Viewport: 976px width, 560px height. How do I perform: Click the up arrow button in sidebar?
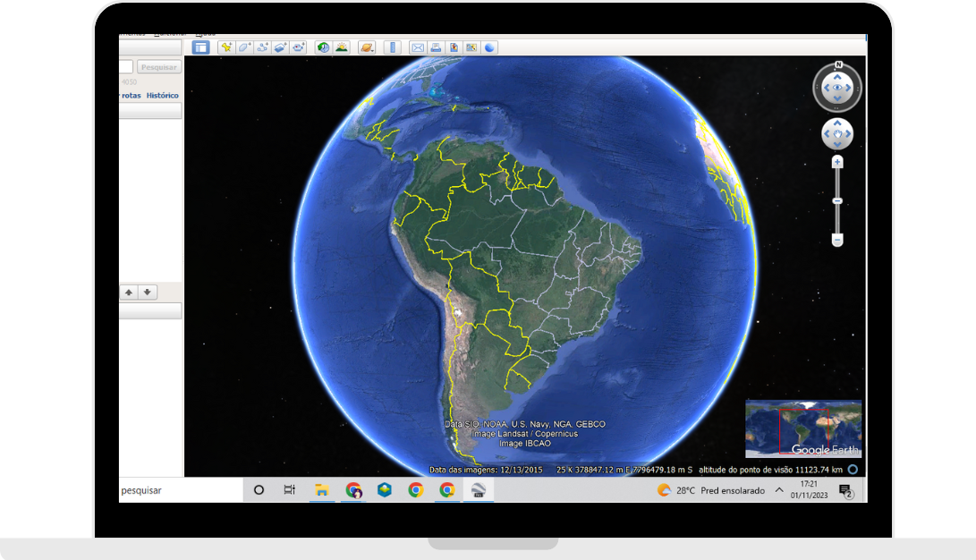(x=129, y=292)
